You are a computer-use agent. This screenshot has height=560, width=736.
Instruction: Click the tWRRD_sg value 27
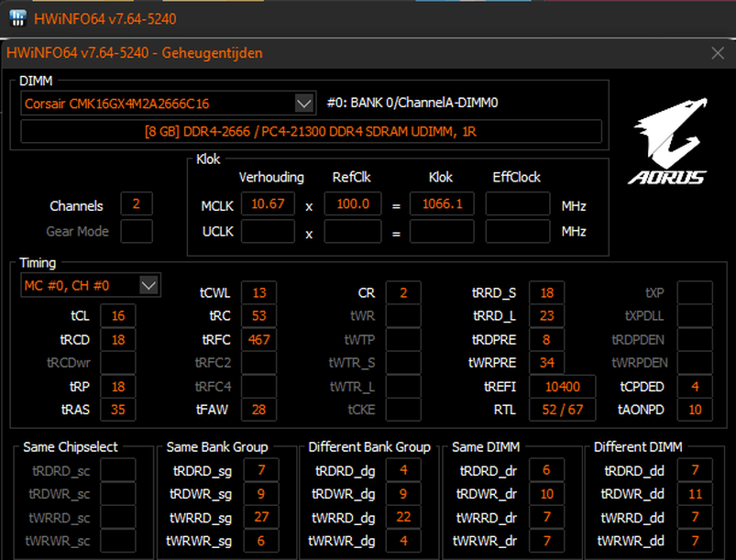tap(261, 517)
